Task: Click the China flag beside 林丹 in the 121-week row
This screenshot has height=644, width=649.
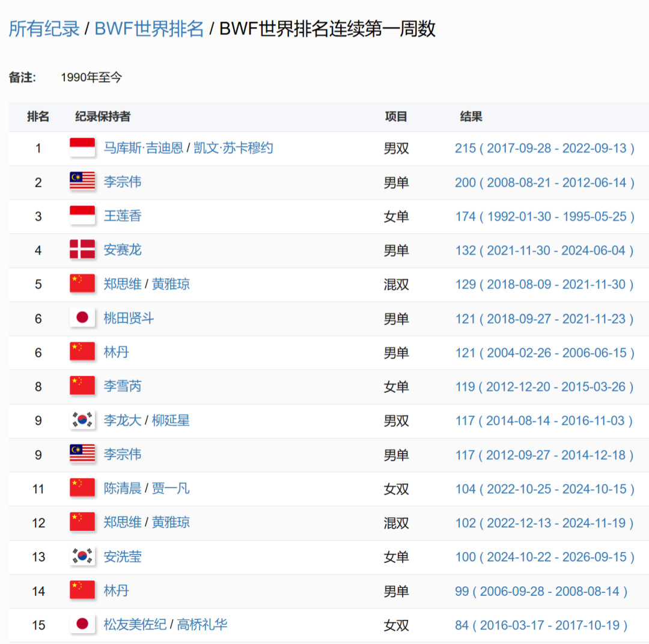Action: pos(82,352)
